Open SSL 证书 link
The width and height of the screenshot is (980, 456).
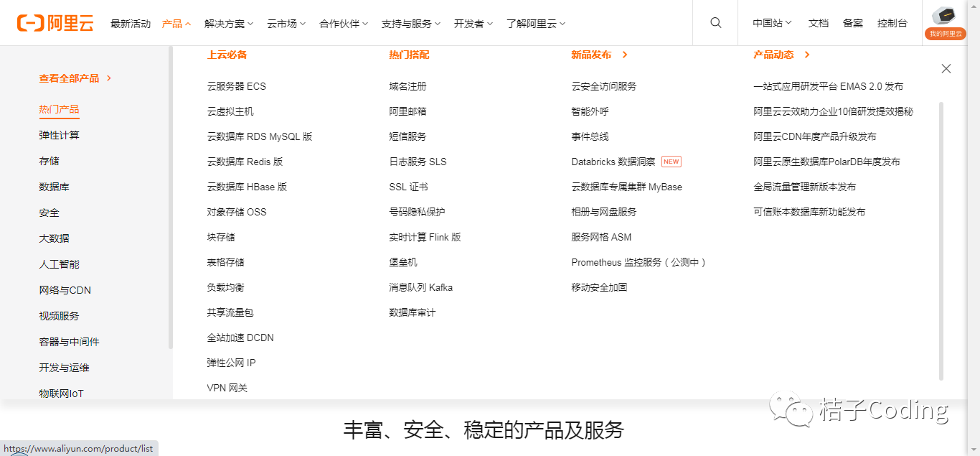click(x=408, y=187)
